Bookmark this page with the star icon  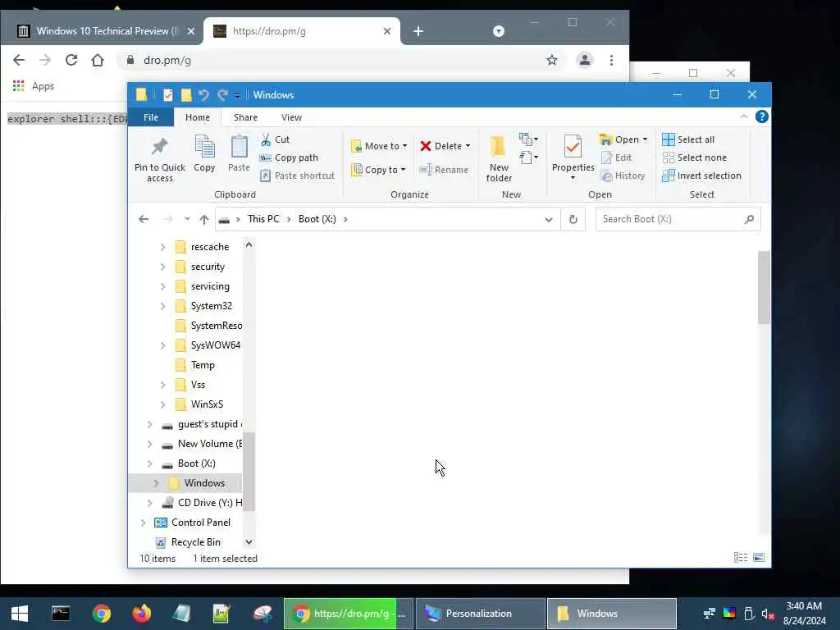552,60
